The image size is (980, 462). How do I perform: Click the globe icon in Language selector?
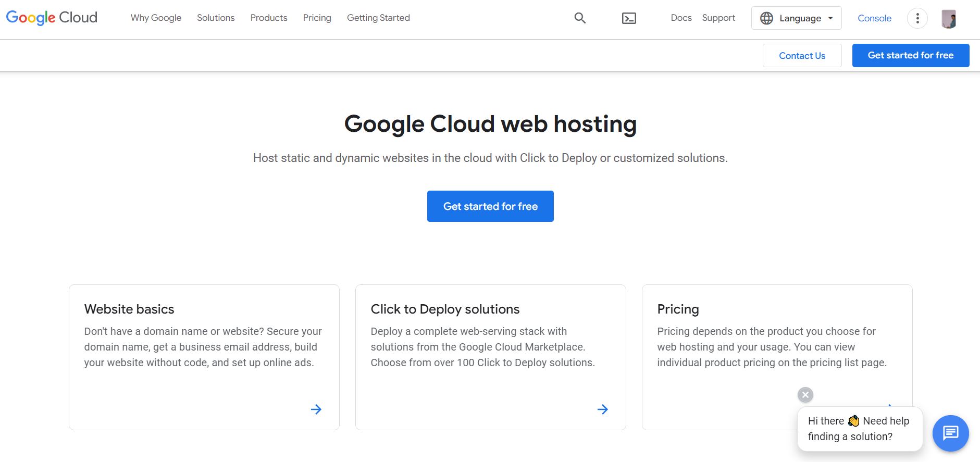(766, 18)
